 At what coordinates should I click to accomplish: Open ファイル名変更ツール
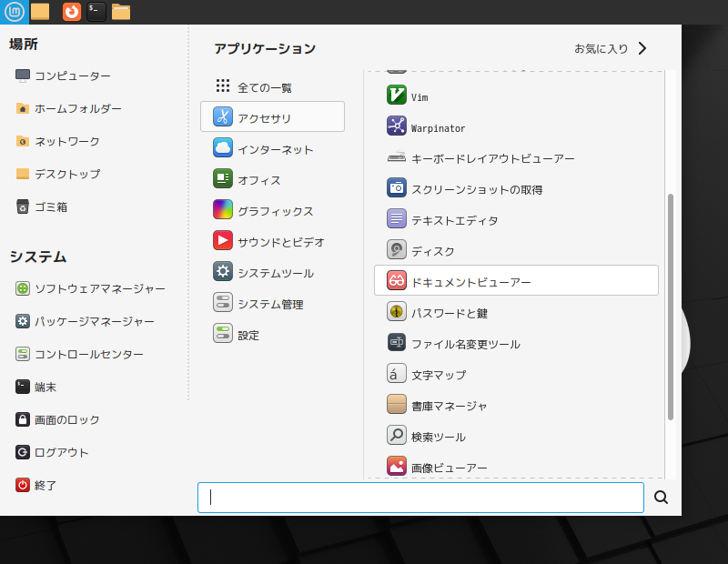tap(516, 344)
